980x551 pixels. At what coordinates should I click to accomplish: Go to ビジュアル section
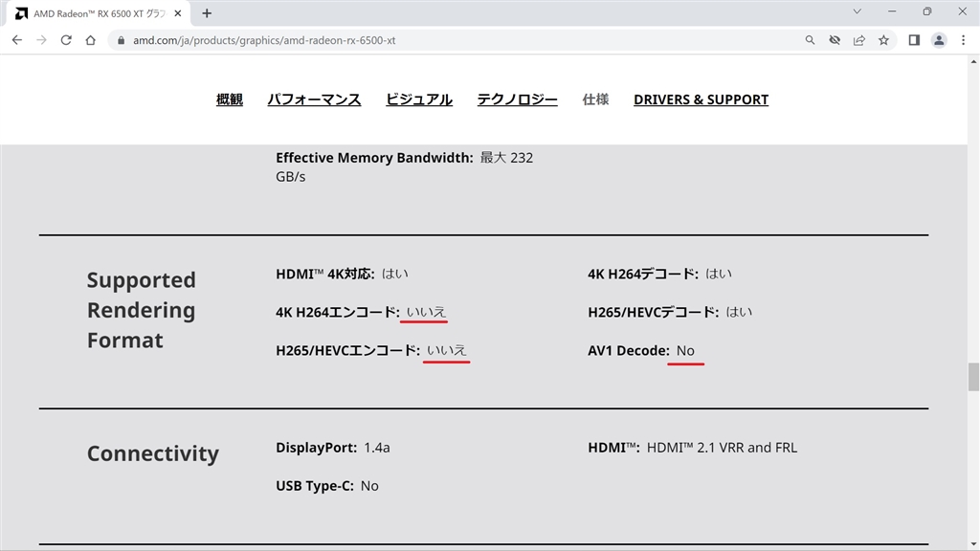(x=419, y=99)
